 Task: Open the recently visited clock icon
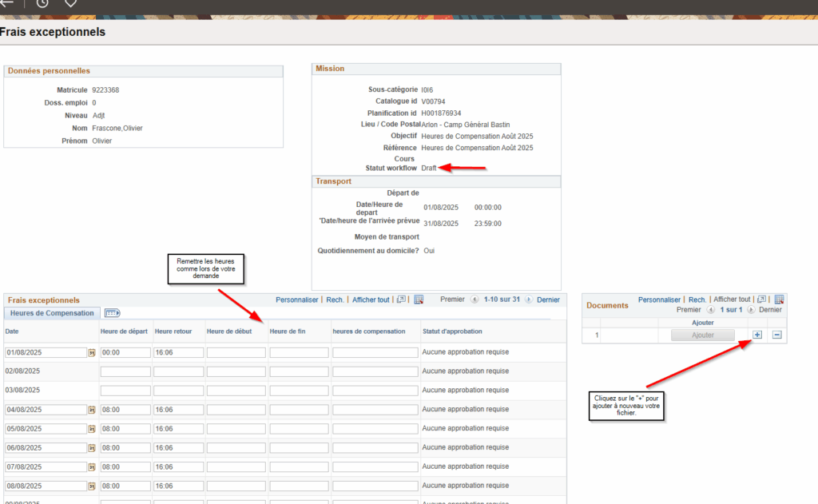[x=42, y=3]
